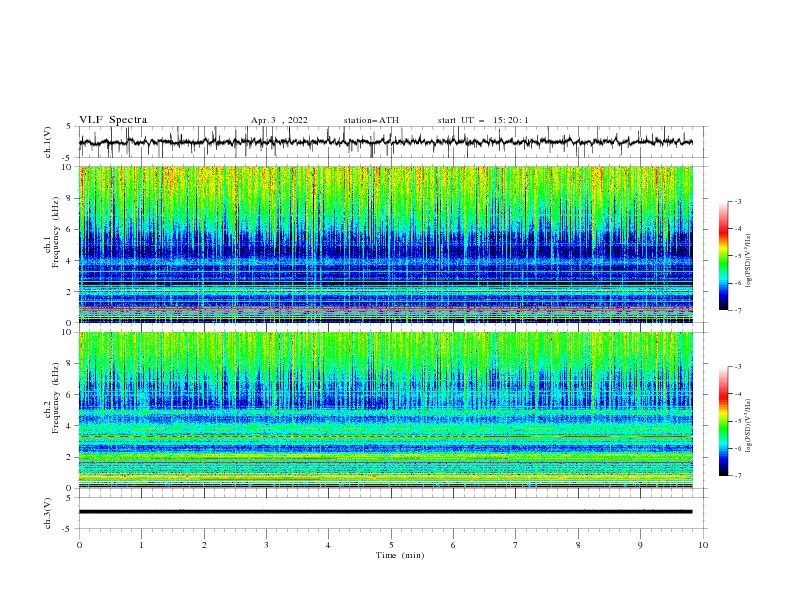The height and width of the screenshot is (612, 792).
Task: Click tick label "9" on the Time axis
Action: pyautogui.click(x=640, y=545)
